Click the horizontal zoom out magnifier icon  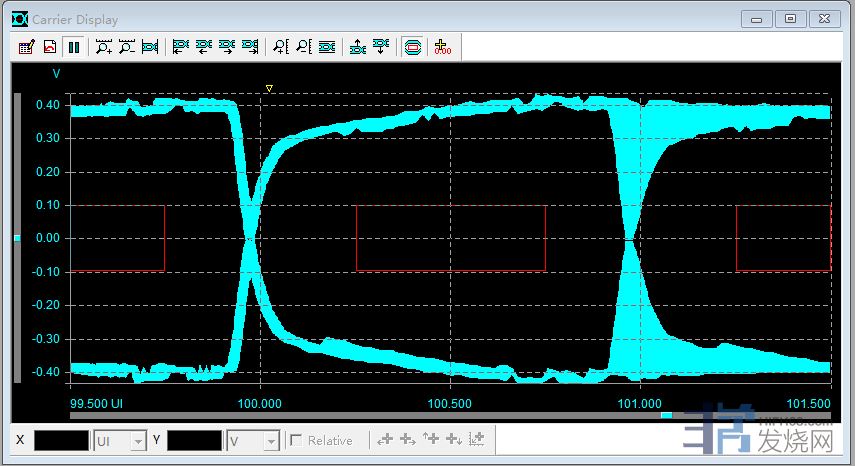pyautogui.click(x=126, y=46)
